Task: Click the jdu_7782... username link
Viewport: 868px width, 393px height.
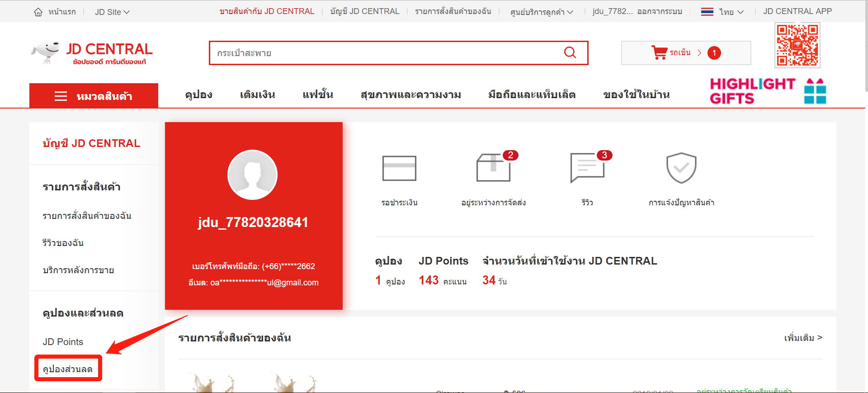Action: click(613, 11)
